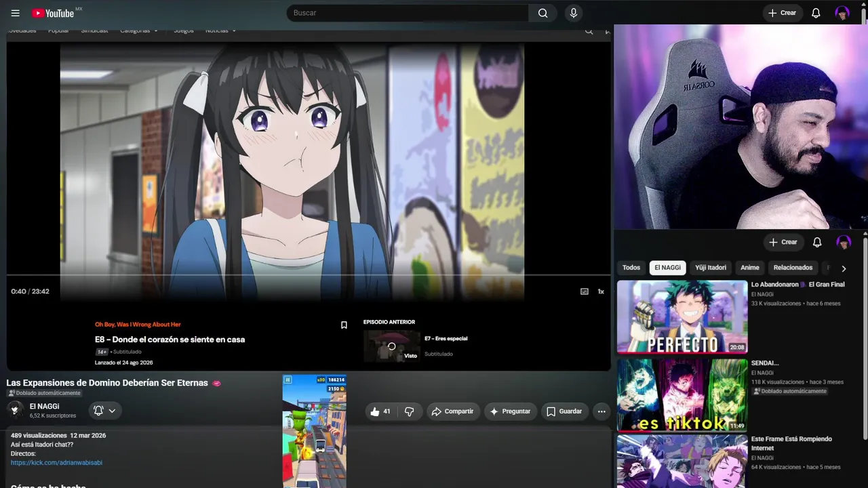The width and height of the screenshot is (868, 488).
Task: Click the Compartir share button
Action: point(453,411)
